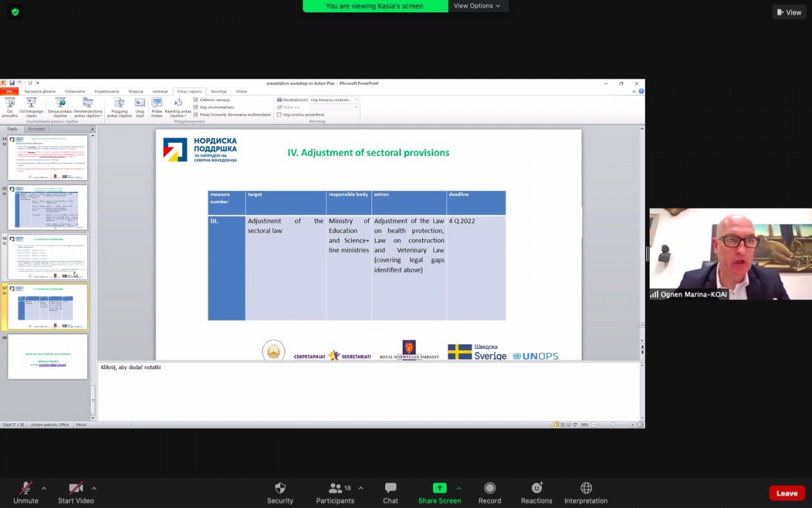Viewport: 812px width, 508px height.
Task: Open the Rozdzielczość resolution dropdown
Action: (x=334, y=100)
